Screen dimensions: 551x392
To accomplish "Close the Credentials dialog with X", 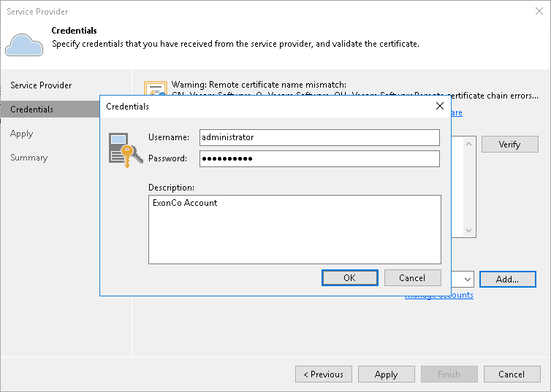I will point(440,107).
